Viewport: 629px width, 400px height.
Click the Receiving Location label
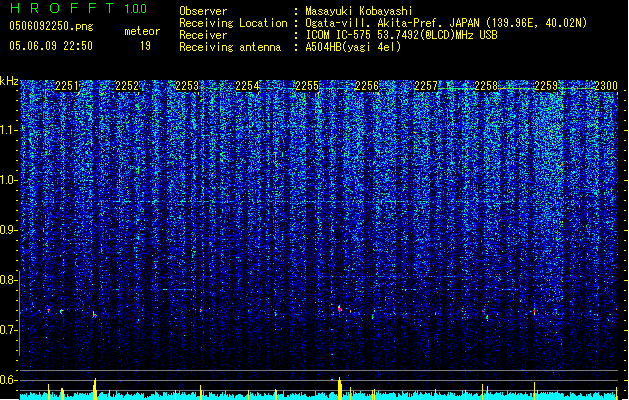point(233,23)
